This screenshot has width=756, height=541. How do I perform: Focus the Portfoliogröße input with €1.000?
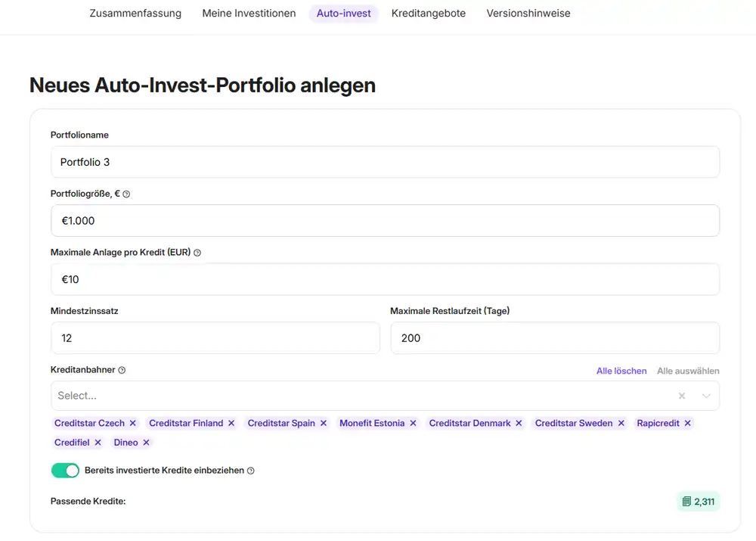tap(386, 220)
